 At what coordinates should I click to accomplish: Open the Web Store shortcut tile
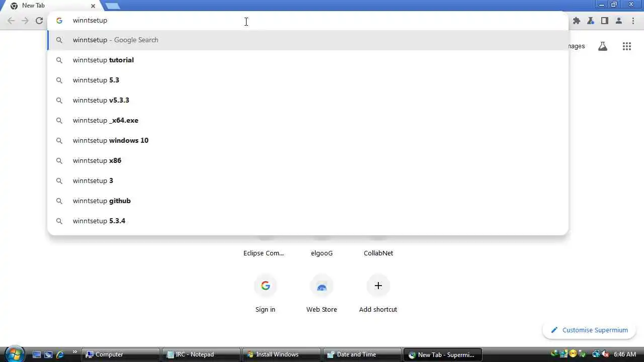322,293
